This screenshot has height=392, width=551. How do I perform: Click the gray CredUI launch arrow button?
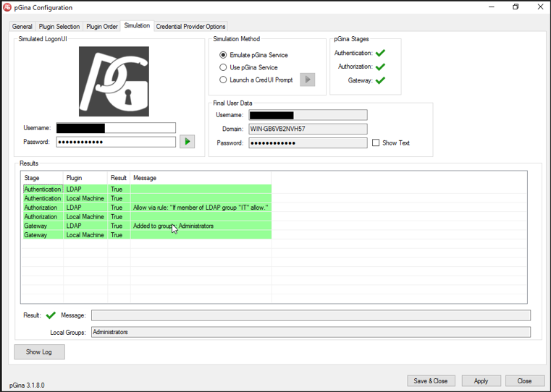pyautogui.click(x=308, y=80)
